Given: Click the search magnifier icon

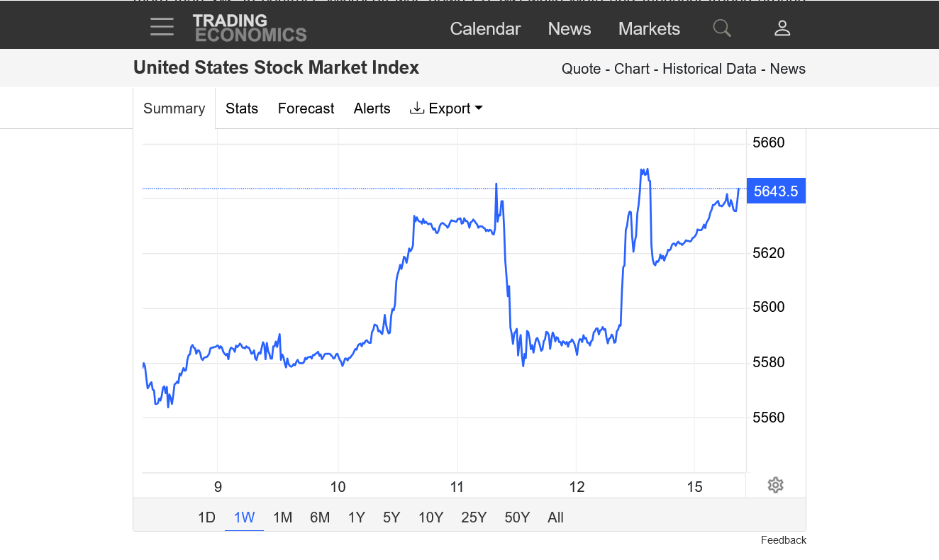Looking at the screenshot, I should coord(722,28).
